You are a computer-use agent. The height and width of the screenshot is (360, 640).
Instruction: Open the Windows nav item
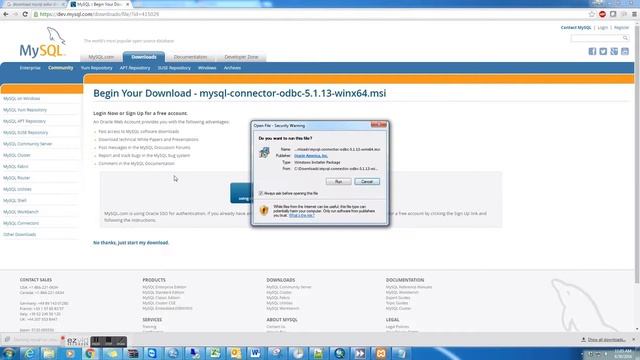207,68
